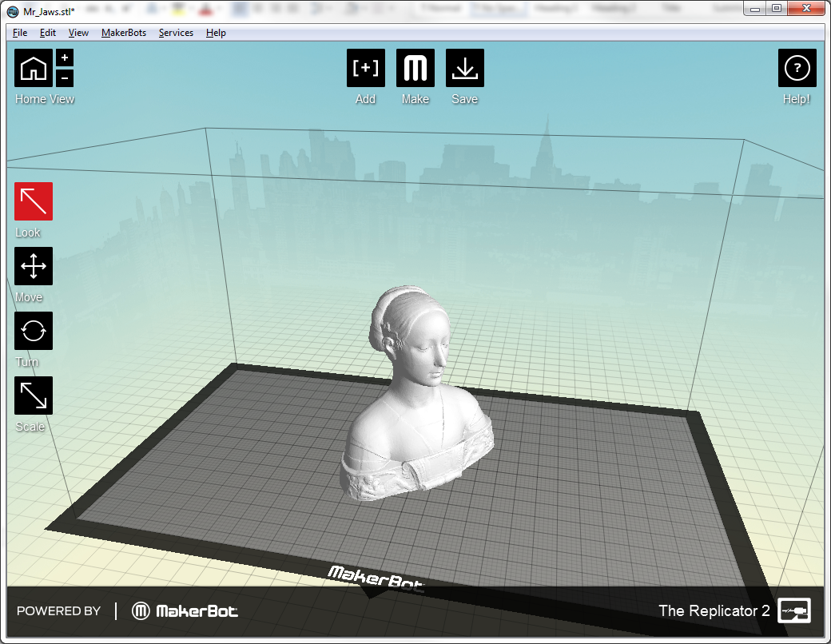Click the Home View house icon

(34, 69)
